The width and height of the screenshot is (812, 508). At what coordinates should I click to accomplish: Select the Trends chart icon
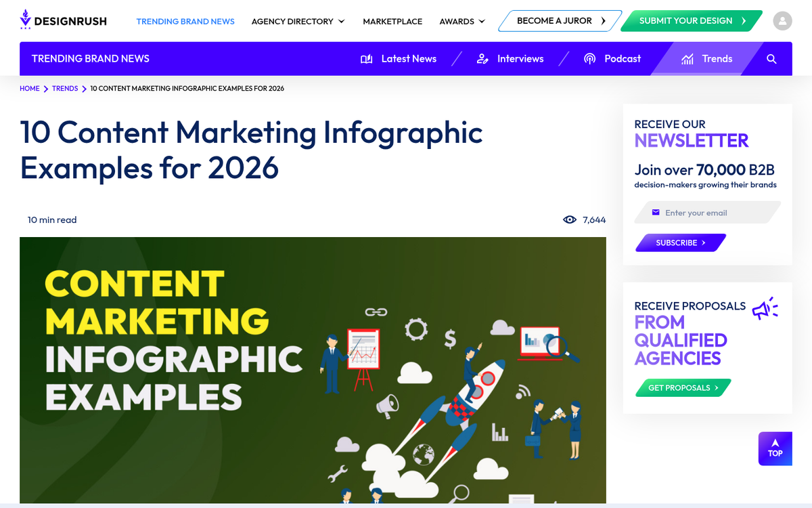(686, 58)
